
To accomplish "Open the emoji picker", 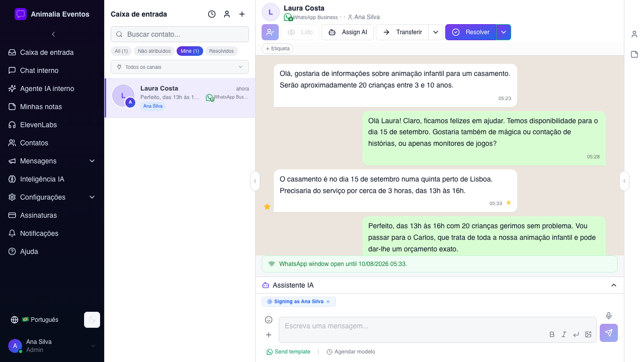I will [269, 320].
